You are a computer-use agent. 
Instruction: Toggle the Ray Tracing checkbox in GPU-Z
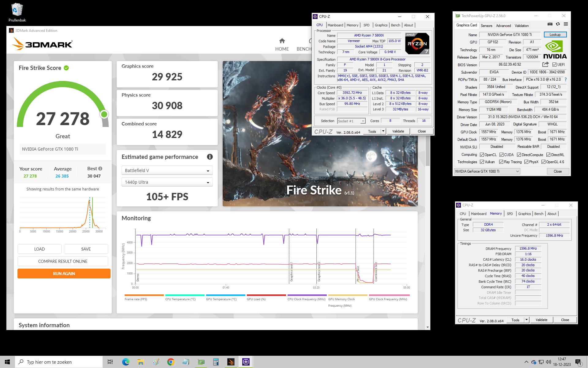coord(501,162)
